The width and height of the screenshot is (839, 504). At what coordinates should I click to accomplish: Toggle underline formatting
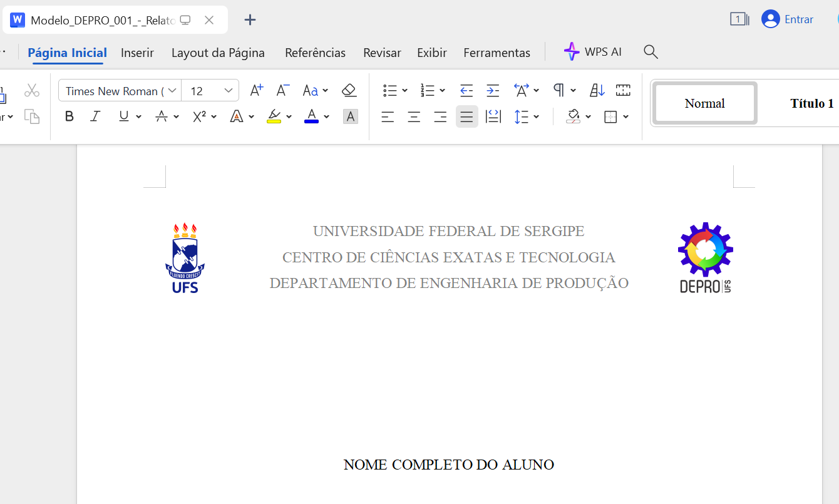124,116
